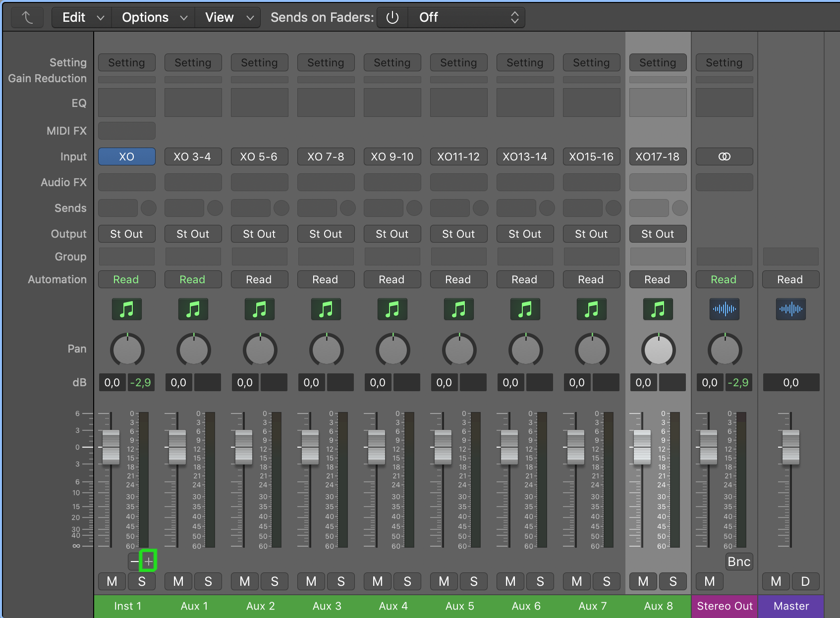The image size is (840, 618).
Task: Click the back arrow button in toolbar
Action: click(27, 17)
